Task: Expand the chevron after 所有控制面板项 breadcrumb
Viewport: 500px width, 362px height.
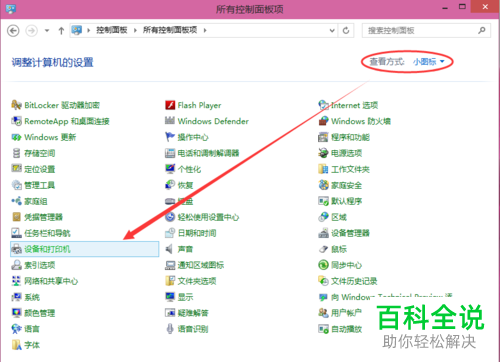Action: pos(205,30)
